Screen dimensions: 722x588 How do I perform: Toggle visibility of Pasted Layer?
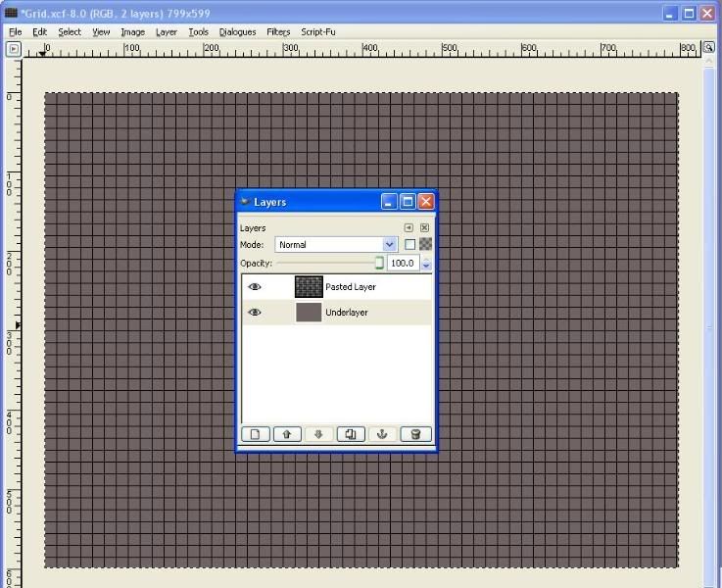tap(254, 287)
